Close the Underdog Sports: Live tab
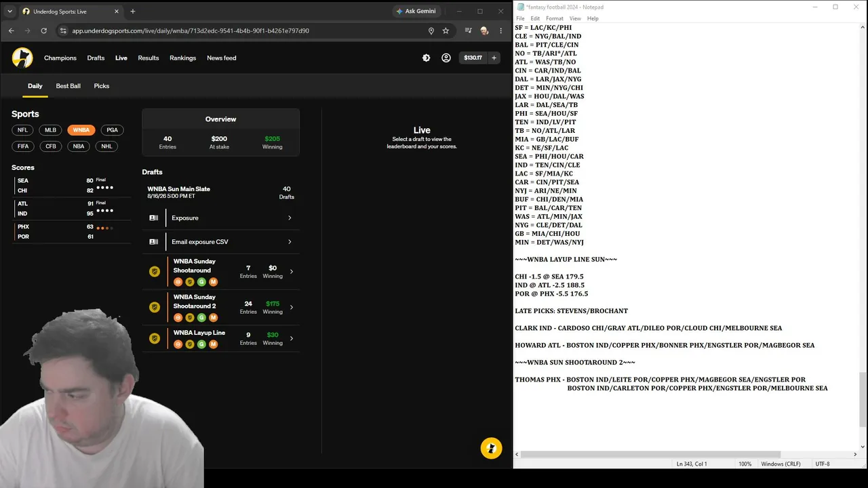The height and width of the screenshot is (488, 868). (x=117, y=12)
